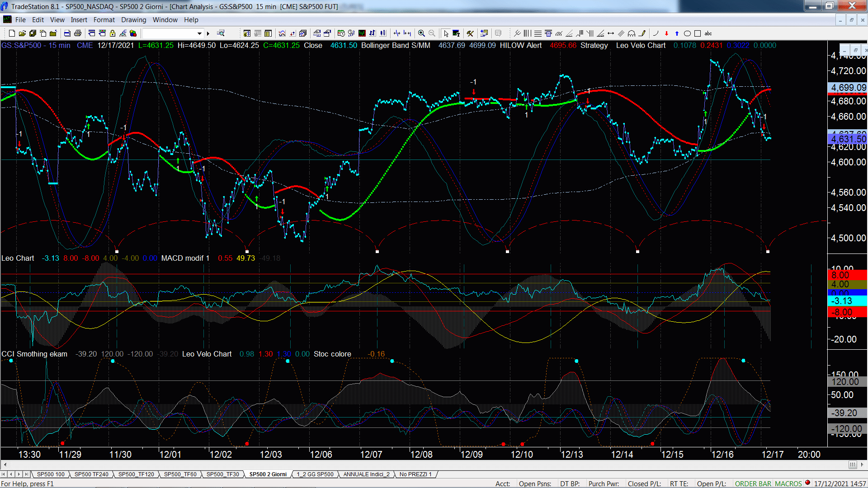Click the Stoc colore indicator label
This screenshot has width=868, height=488.
(x=332, y=354)
